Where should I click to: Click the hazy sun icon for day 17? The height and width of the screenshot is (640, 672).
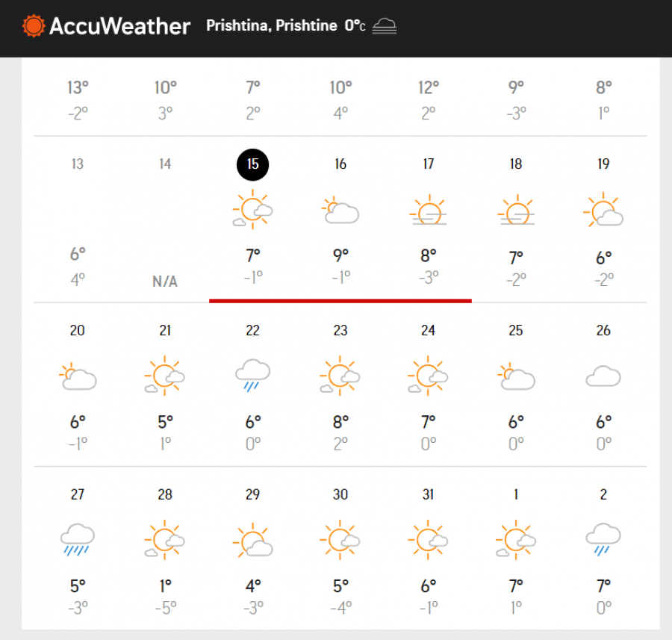(x=428, y=210)
